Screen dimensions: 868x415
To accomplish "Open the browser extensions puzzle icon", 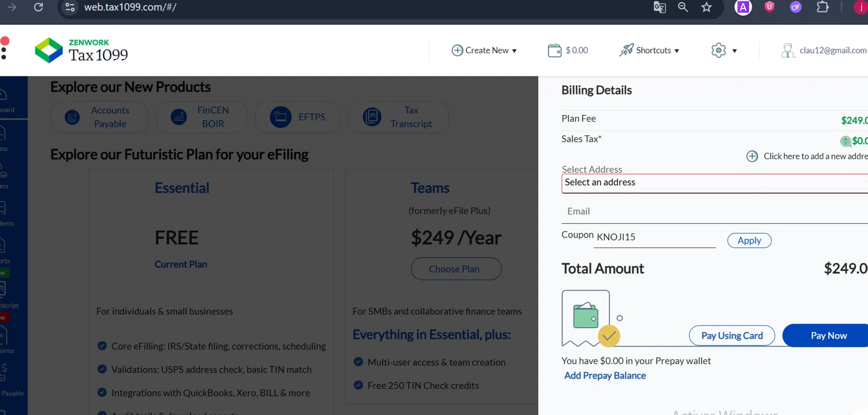I will 822,7.
